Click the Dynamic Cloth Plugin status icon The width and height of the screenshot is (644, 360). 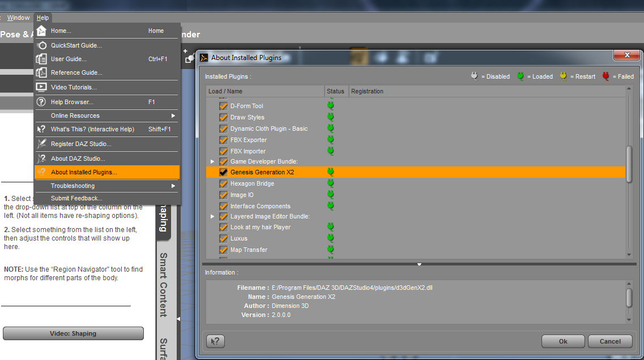pos(330,128)
